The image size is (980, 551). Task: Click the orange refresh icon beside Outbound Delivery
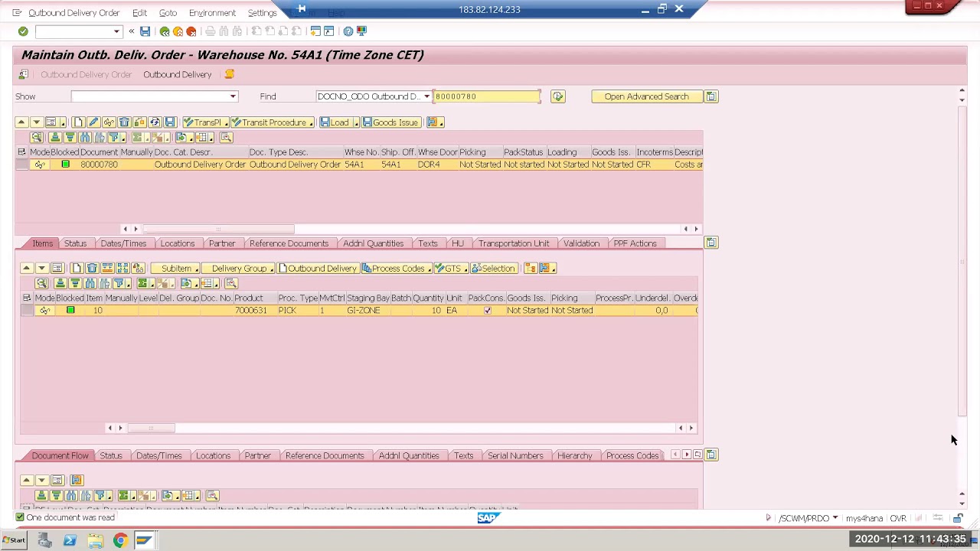(x=229, y=74)
